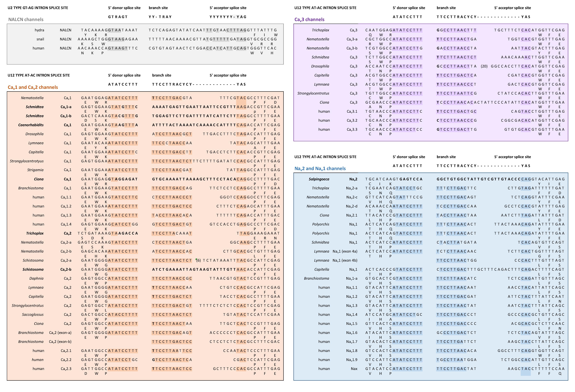Select the human 'Cav2.1' channel label

tap(66, 351)
